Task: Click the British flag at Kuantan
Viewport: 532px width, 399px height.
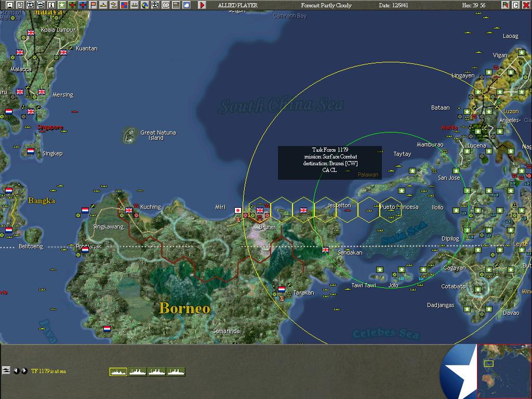Action: click(x=63, y=52)
